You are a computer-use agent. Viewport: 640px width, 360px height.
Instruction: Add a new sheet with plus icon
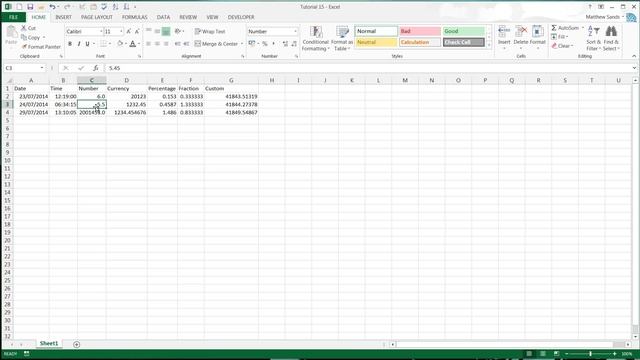[x=76, y=344]
